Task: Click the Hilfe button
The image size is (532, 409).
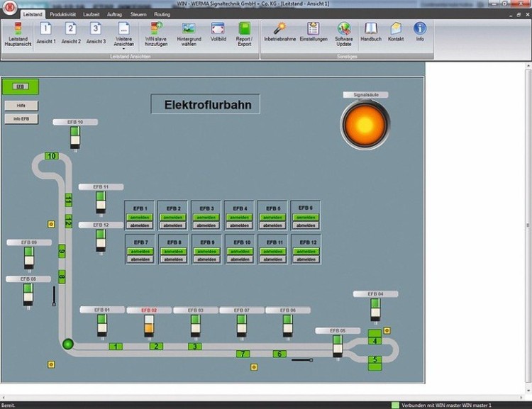Action: coord(21,105)
